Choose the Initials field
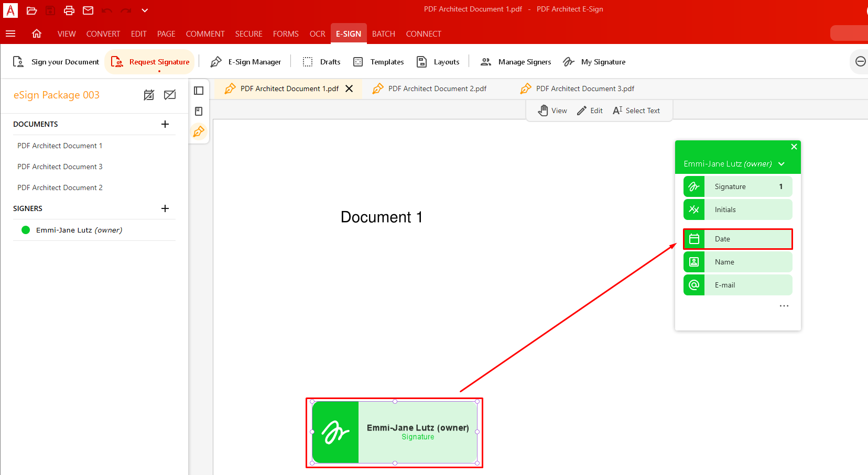Image resolution: width=868 pixels, height=475 pixels. click(x=738, y=209)
